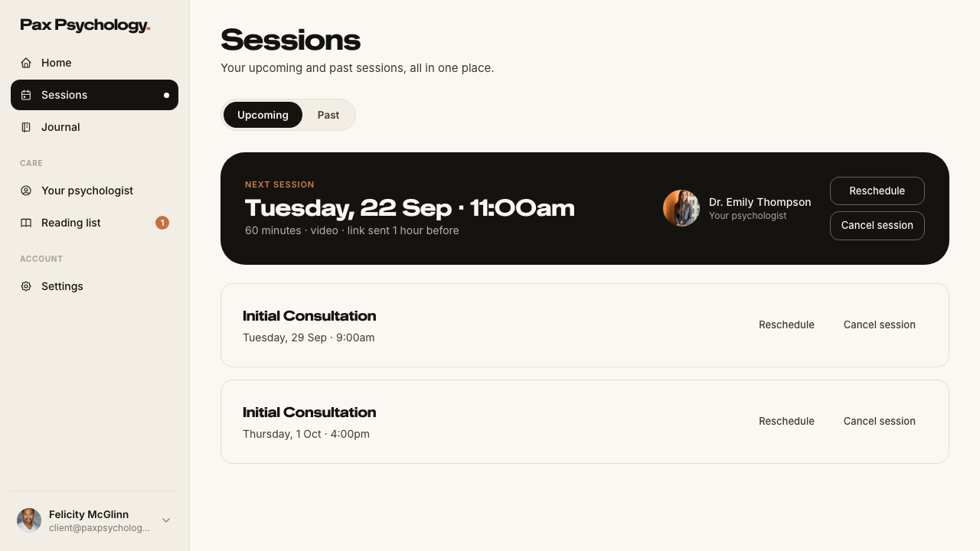Click the Sessions calendar icon
Viewport: 980px width, 551px height.
(x=26, y=95)
